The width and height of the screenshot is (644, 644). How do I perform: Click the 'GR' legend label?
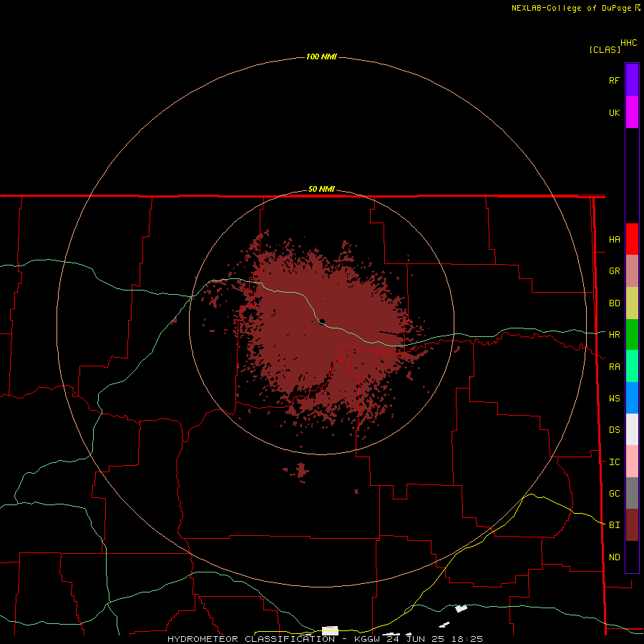point(614,271)
